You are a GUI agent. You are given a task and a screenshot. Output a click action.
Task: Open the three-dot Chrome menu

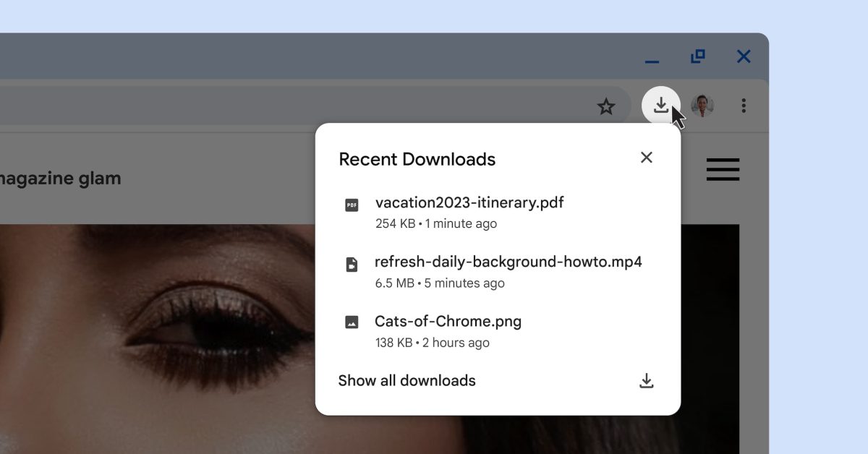click(x=744, y=106)
